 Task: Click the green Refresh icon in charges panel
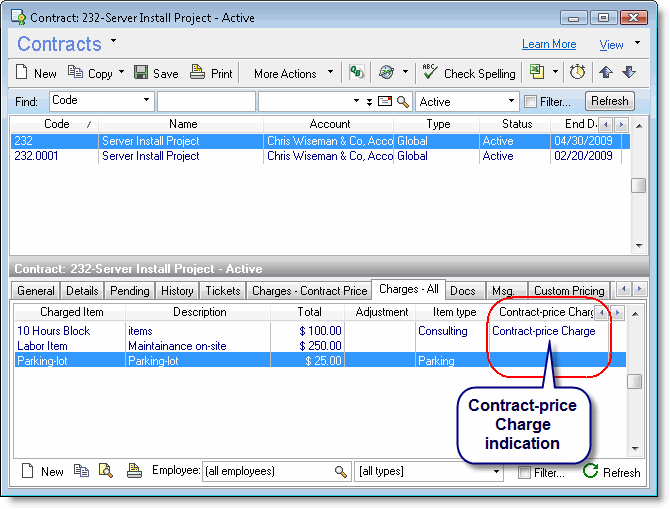(590, 471)
